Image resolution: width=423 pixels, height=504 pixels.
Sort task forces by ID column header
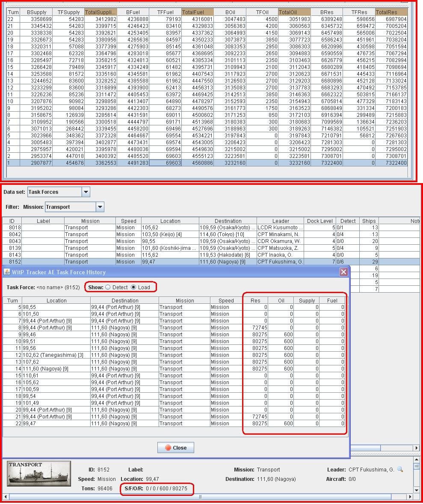[x=12, y=221]
